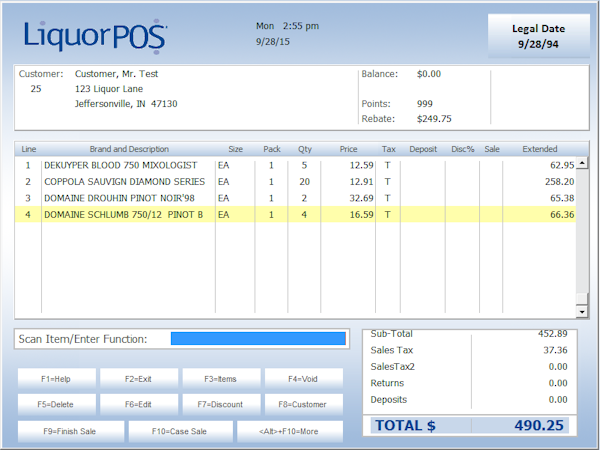Click the Qty column header
Viewport: 600px width, 450px height.
coord(305,149)
